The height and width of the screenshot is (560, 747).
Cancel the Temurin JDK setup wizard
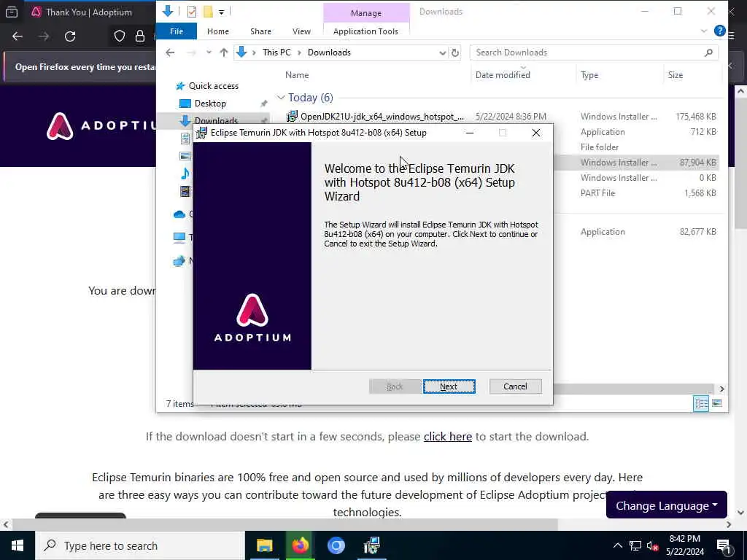(515, 386)
